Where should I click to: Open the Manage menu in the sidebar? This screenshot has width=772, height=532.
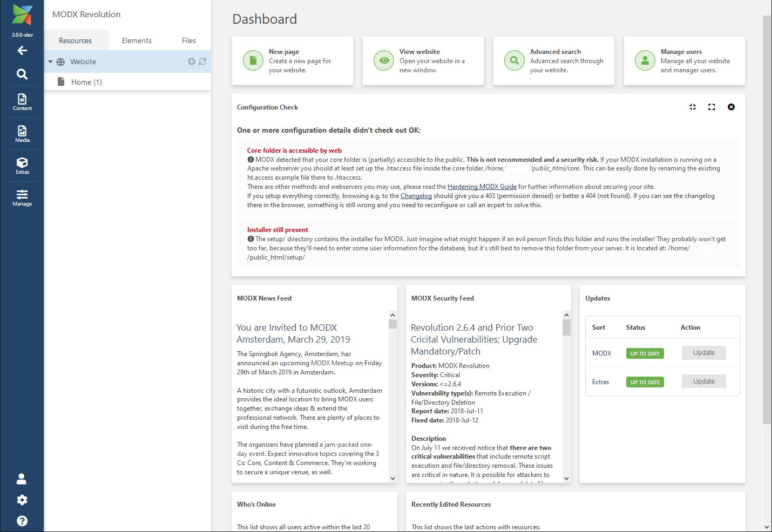click(22, 197)
